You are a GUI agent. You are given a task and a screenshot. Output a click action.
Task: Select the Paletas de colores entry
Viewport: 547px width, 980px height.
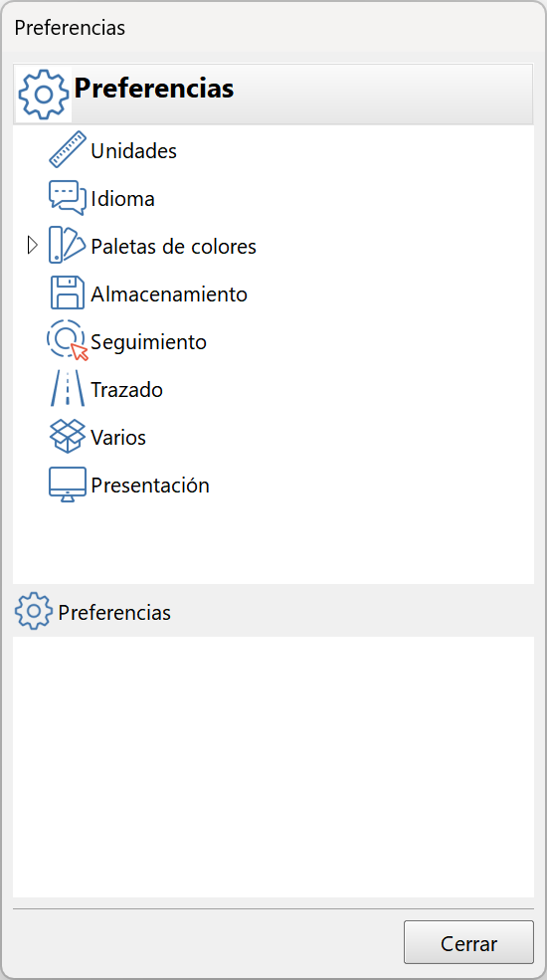pyautogui.click(x=174, y=247)
